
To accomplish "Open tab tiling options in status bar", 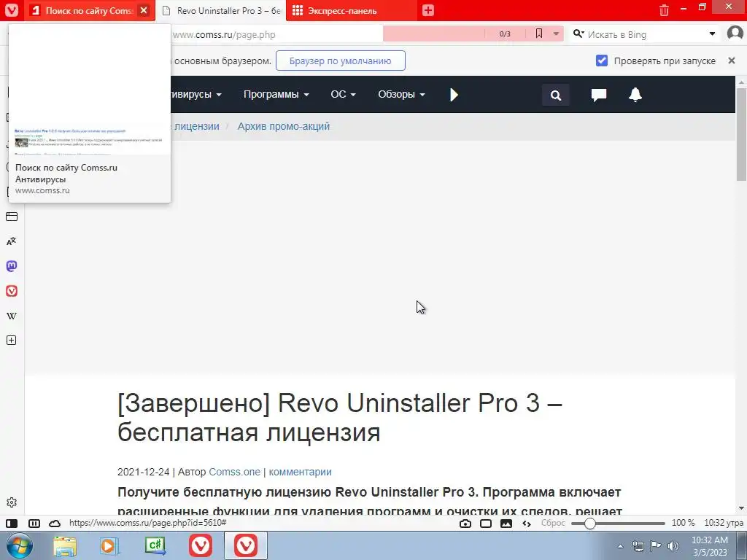I will tap(34, 524).
